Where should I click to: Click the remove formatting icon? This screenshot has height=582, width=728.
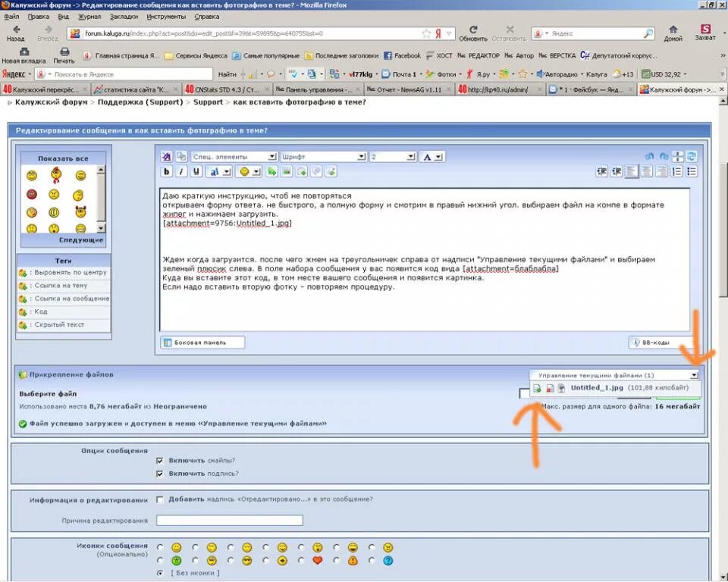pyautogui.click(x=166, y=156)
